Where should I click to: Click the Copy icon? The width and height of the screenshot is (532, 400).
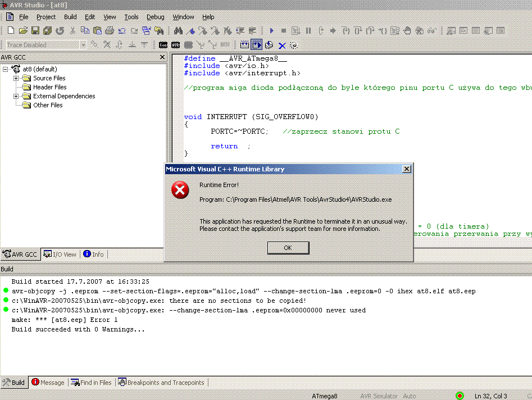pos(85,30)
